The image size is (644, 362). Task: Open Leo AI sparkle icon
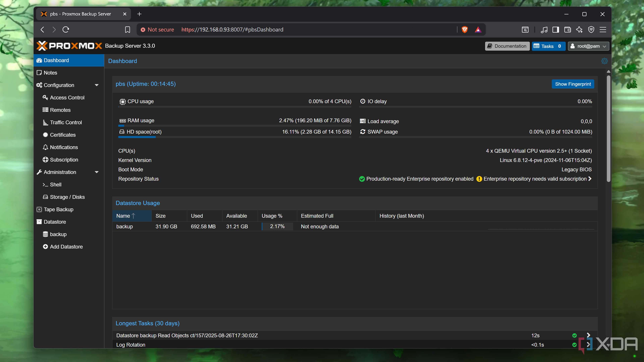[x=579, y=29]
